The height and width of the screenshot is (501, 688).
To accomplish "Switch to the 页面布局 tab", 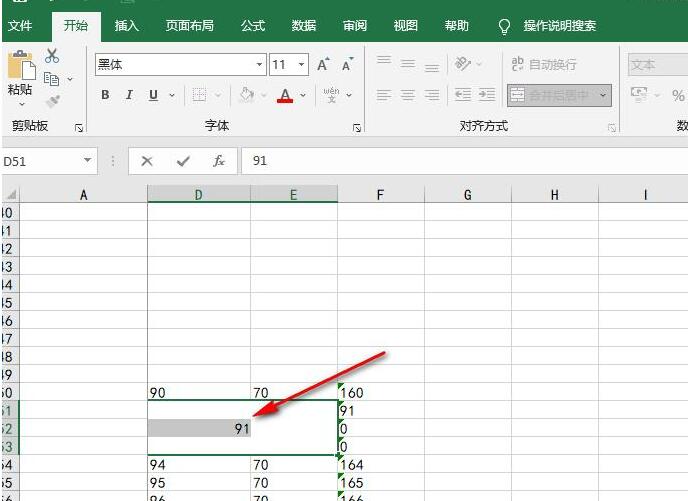I will 190,26.
